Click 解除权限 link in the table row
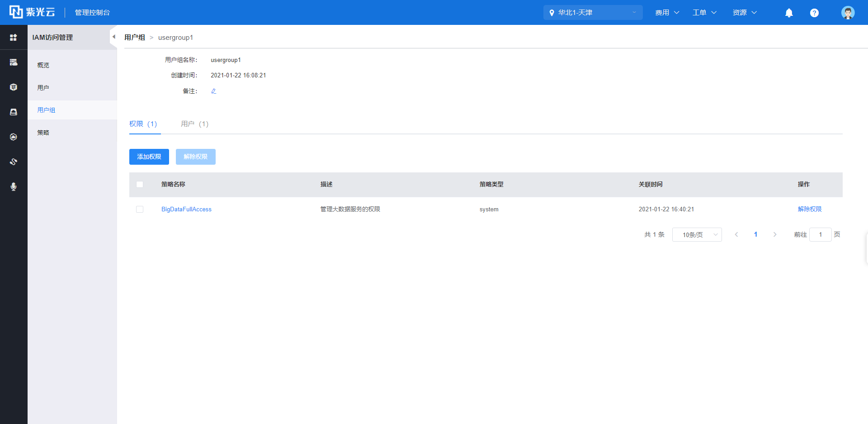The image size is (868, 424). 809,209
